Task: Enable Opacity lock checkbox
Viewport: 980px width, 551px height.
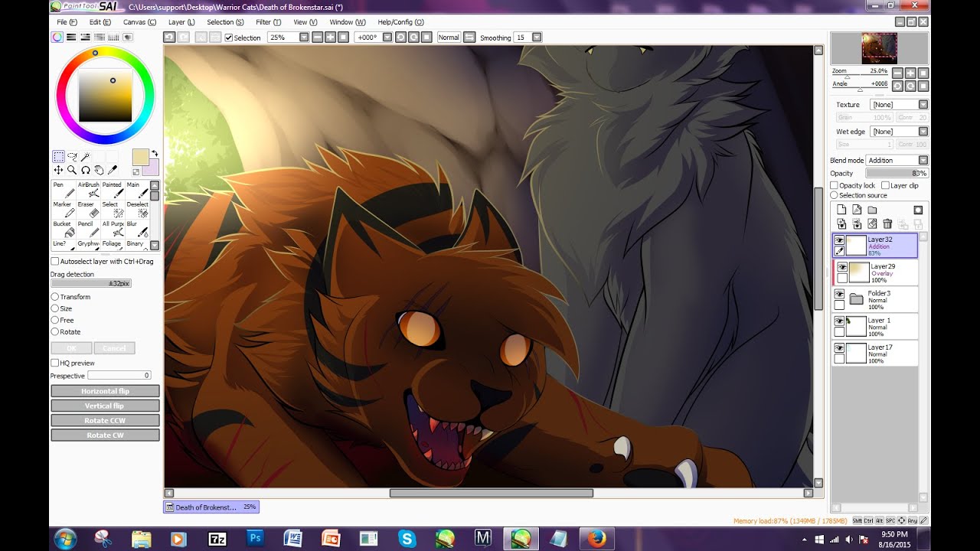Action: (835, 185)
